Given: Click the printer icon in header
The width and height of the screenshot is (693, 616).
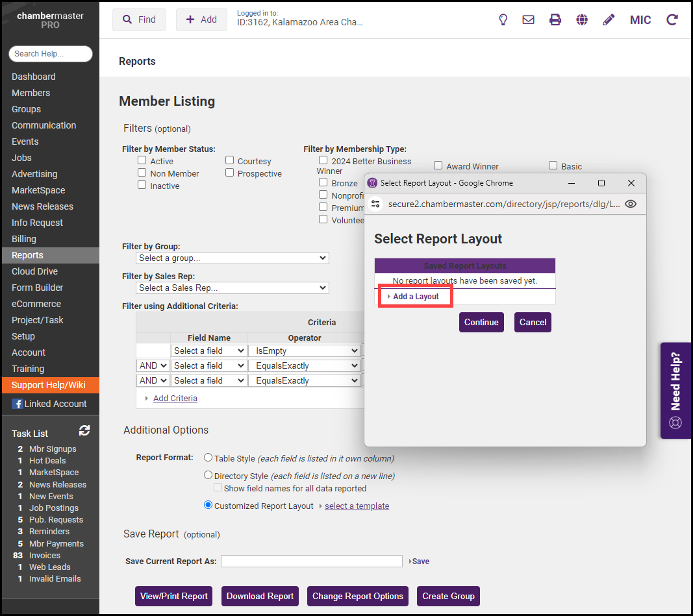Looking at the screenshot, I should [555, 19].
